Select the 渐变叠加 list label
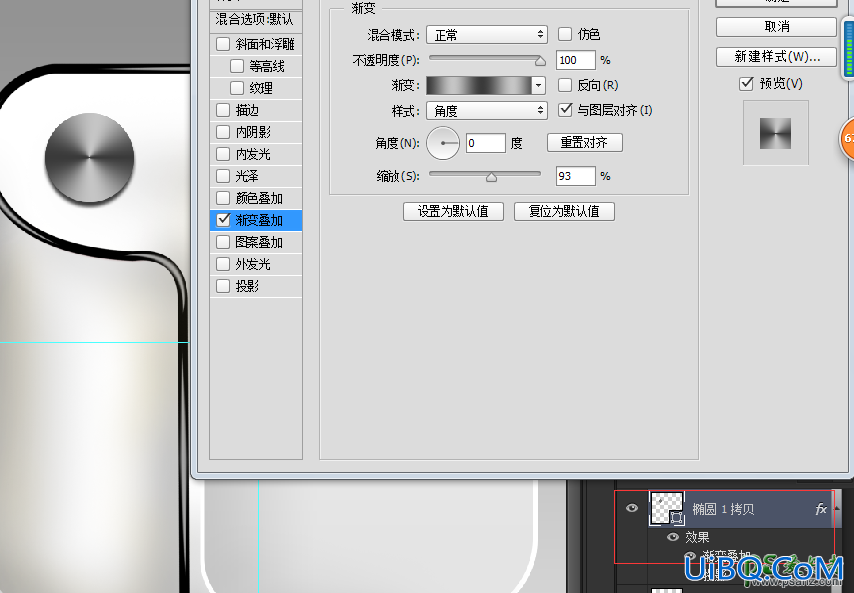 pos(259,220)
